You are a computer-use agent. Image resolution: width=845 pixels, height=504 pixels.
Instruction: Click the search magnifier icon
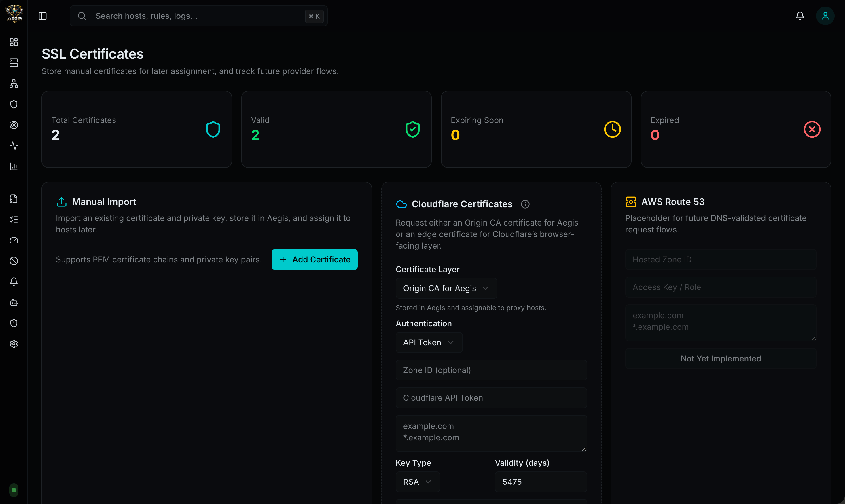point(82,16)
